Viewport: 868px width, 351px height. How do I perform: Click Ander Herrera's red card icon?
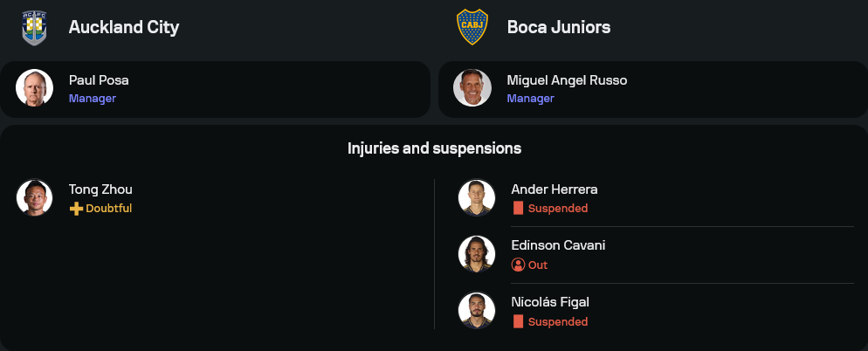[x=518, y=209]
